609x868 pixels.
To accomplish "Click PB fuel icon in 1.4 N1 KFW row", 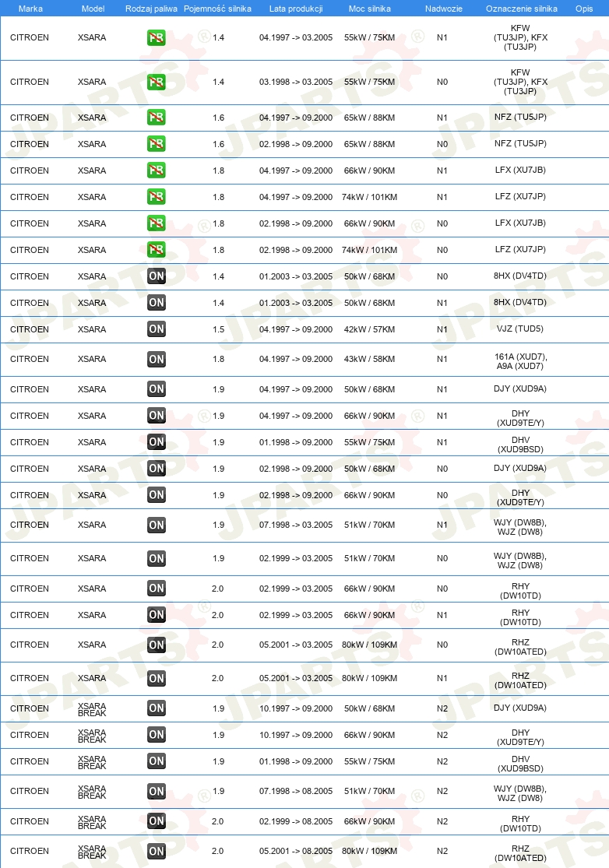I will tap(156, 37).
